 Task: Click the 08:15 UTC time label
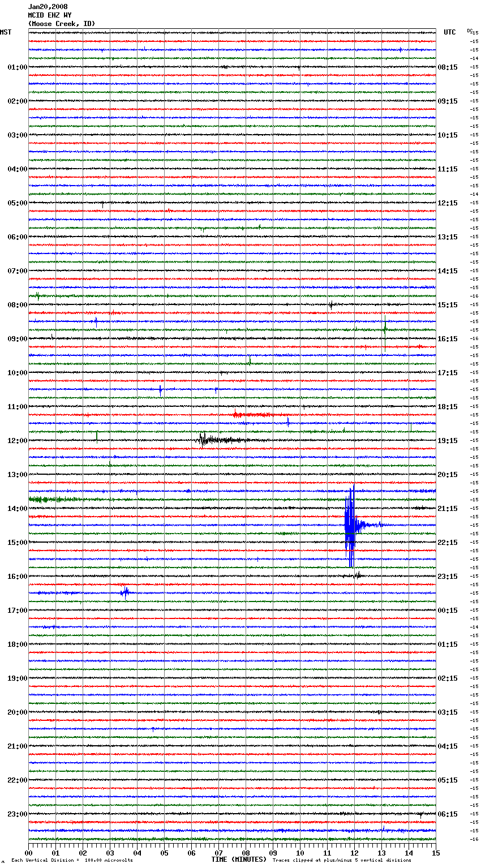[448, 67]
